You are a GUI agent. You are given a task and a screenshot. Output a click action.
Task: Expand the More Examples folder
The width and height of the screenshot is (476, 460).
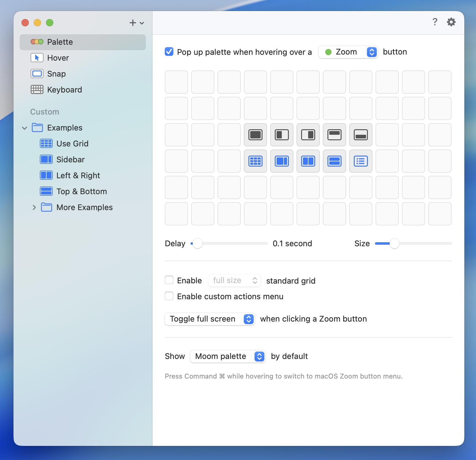(x=34, y=208)
